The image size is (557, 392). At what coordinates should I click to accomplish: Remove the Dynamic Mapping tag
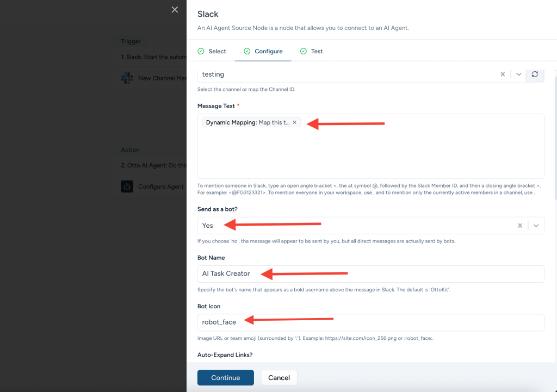coord(294,122)
